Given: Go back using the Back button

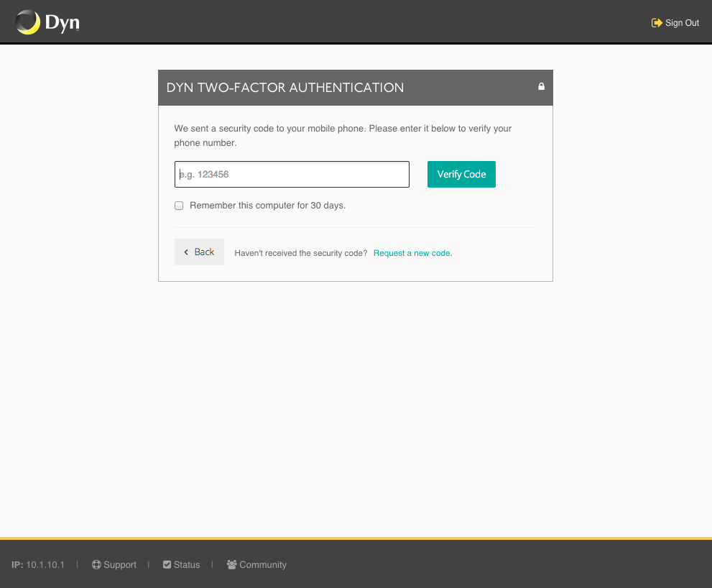Looking at the screenshot, I should coord(199,252).
